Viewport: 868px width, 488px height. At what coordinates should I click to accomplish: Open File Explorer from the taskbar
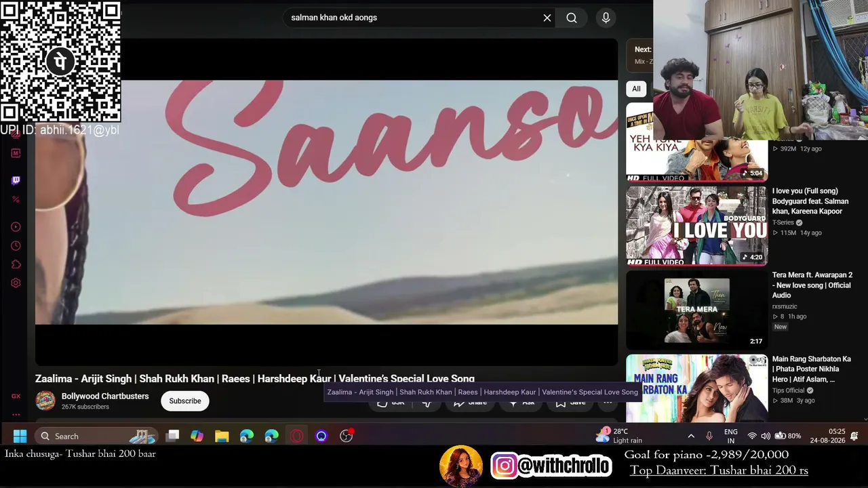pos(222,436)
